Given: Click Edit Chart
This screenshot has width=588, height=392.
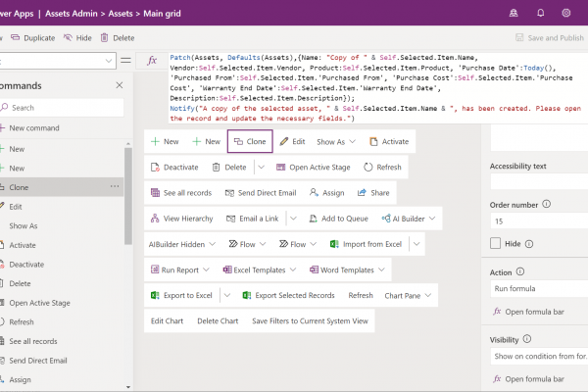Looking at the screenshot, I should pos(167,321).
